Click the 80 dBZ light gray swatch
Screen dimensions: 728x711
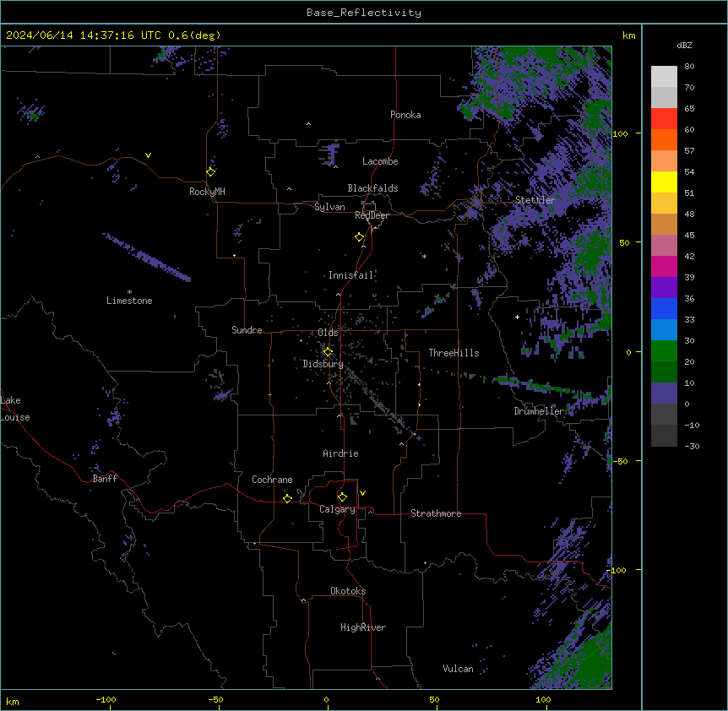click(x=664, y=77)
